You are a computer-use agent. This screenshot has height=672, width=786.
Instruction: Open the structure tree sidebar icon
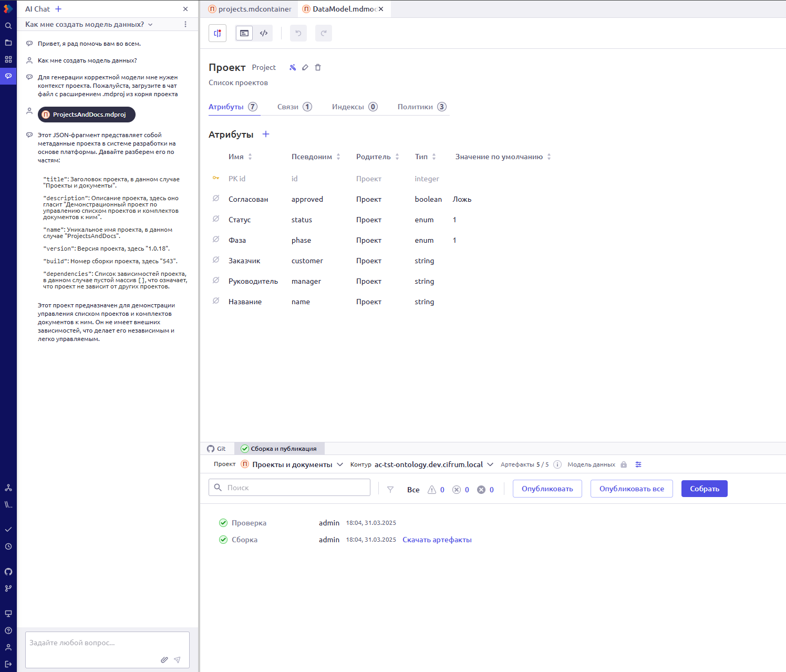8,488
